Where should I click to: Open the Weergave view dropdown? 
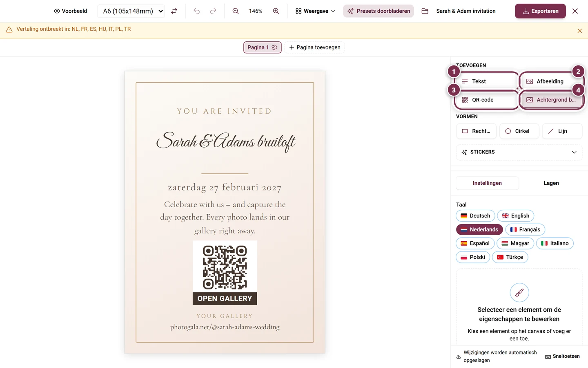point(315,11)
